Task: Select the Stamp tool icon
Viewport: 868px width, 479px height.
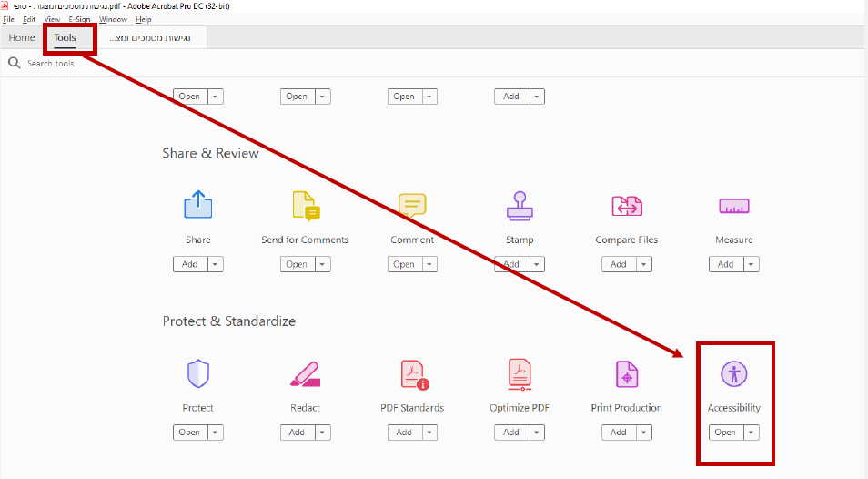Action: [x=520, y=206]
